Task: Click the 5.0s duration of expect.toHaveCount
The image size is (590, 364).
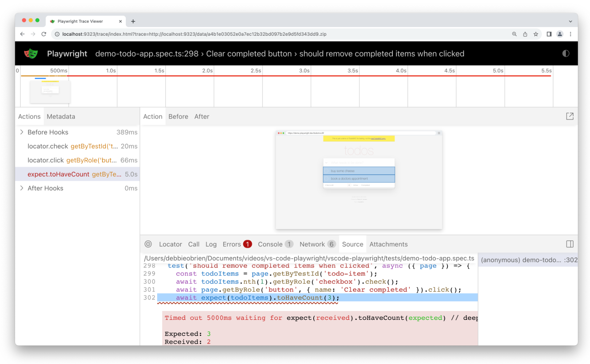Action: 131,174
